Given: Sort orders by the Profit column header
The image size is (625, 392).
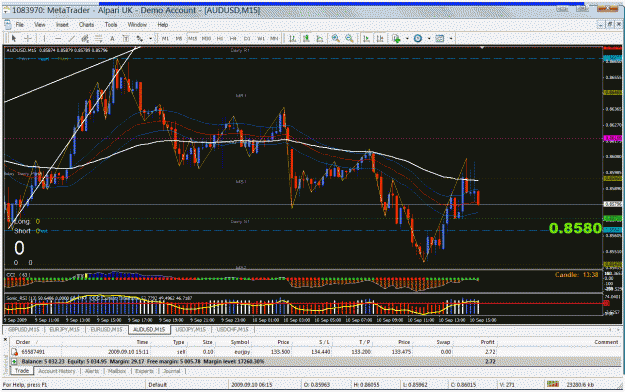Looking at the screenshot, I should coord(487,342).
